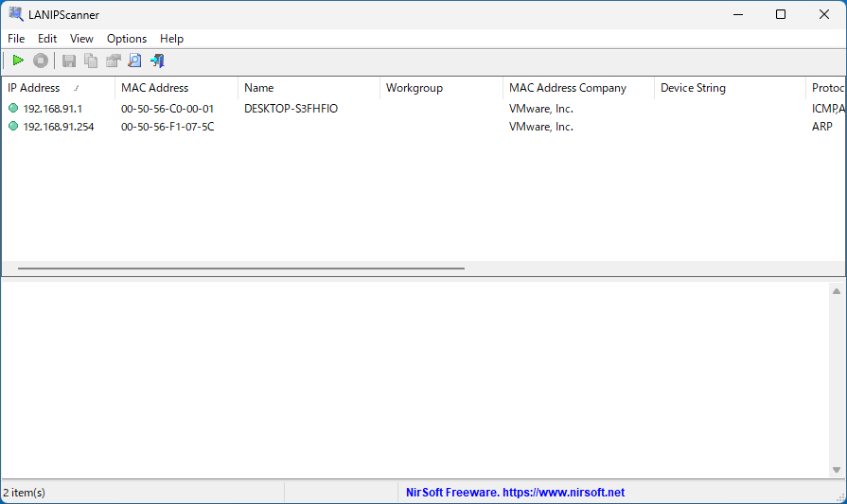Open the Properties toolbar icon
The height and width of the screenshot is (504, 847).
113,61
